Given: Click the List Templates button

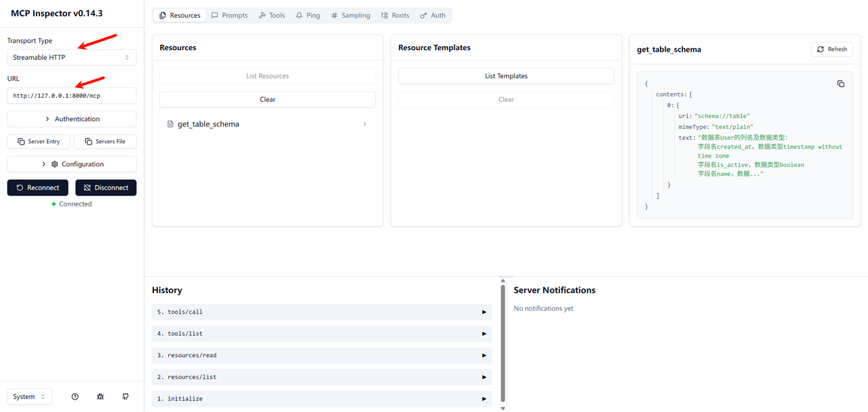Looking at the screenshot, I should [506, 76].
